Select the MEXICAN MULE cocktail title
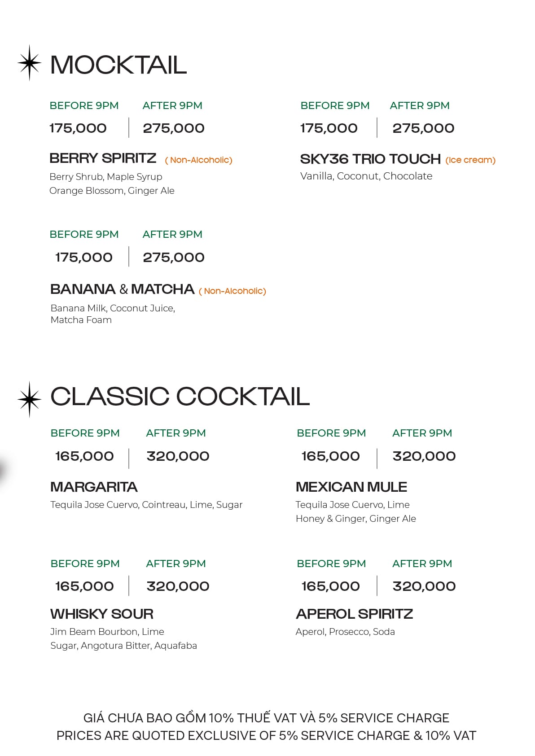Screen dimensions: 535x756 pyautogui.click(x=351, y=487)
